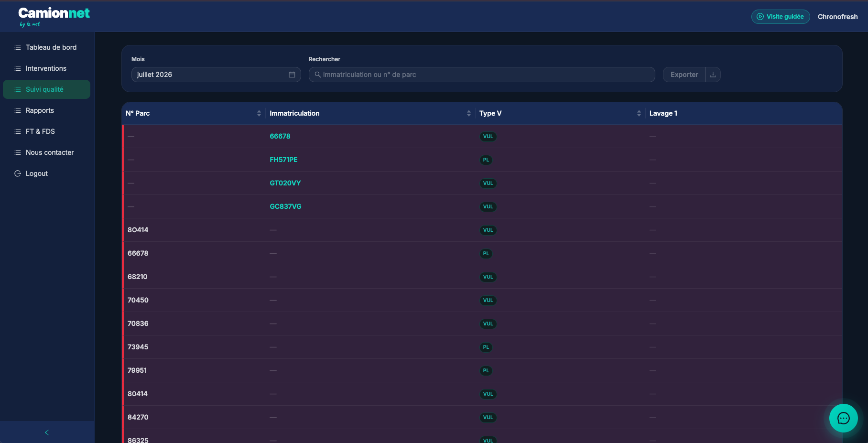The height and width of the screenshot is (443, 868).
Task: Select parc number 79951
Action: (x=137, y=370)
